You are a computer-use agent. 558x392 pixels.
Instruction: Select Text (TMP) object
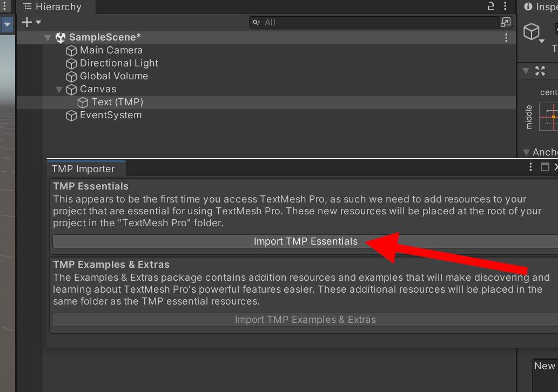click(x=117, y=103)
